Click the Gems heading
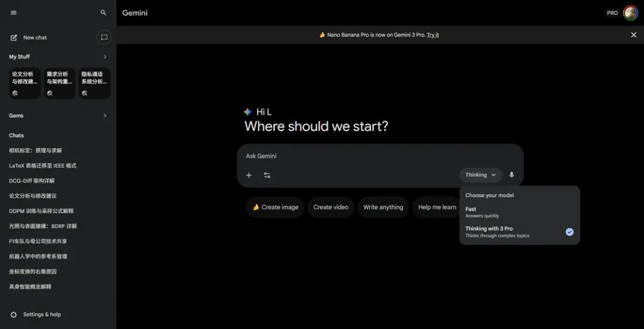This screenshot has height=329, width=644. point(16,116)
